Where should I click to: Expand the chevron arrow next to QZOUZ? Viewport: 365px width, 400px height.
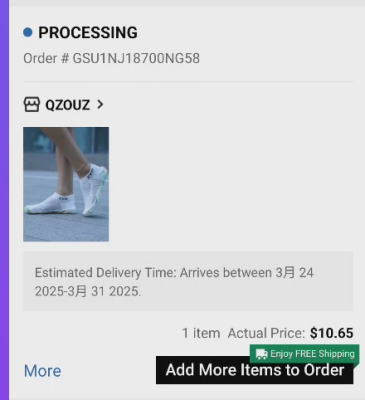tap(100, 105)
